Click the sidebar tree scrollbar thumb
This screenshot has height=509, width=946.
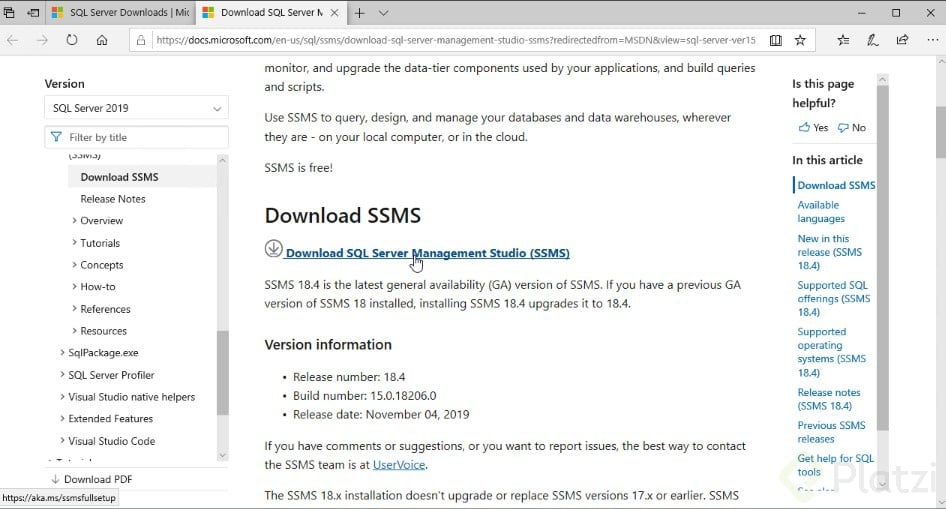[x=223, y=373]
